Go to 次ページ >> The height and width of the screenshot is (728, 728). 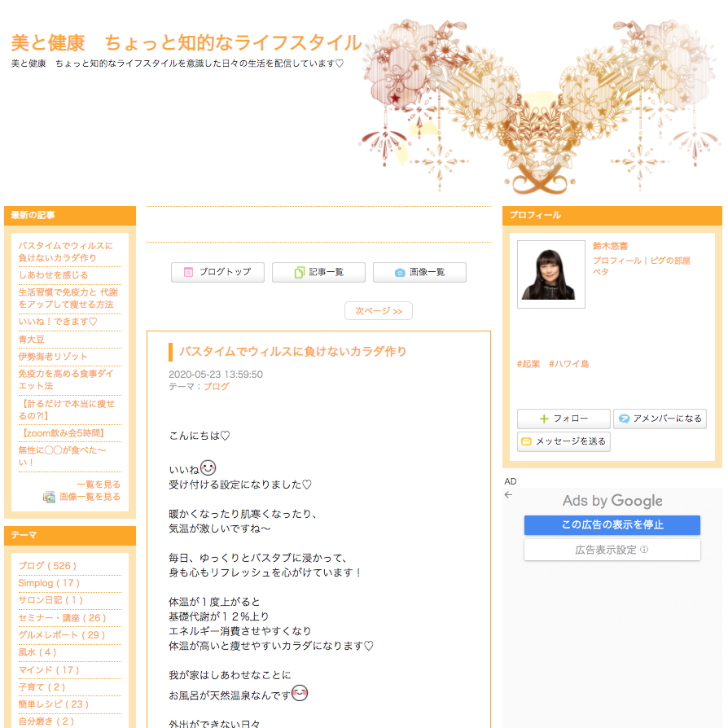(x=379, y=311)
